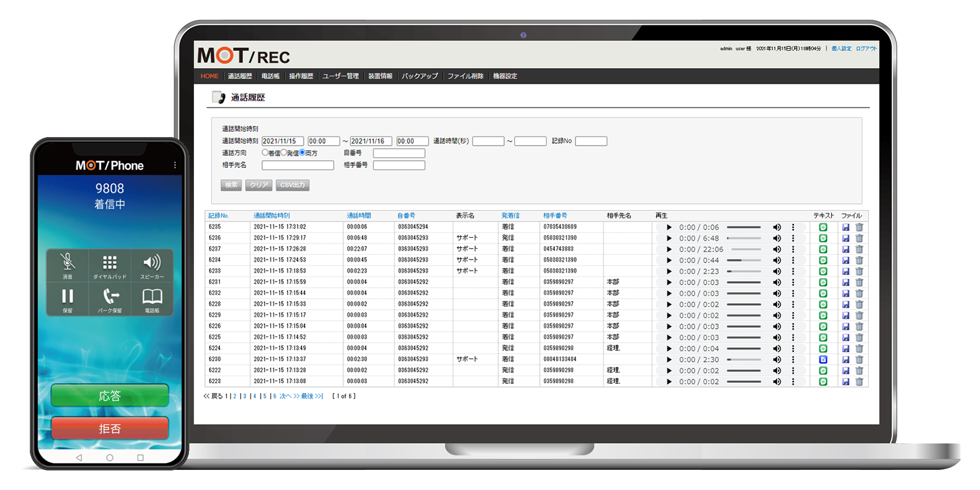980x490 pixels.
Task: Save the audio file for record 6234
Action: point(846,260)
